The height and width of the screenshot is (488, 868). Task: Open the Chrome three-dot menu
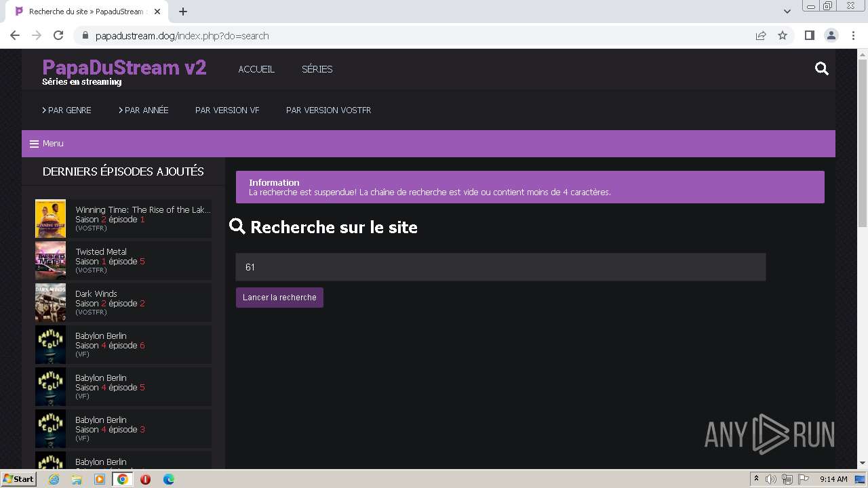853,35
